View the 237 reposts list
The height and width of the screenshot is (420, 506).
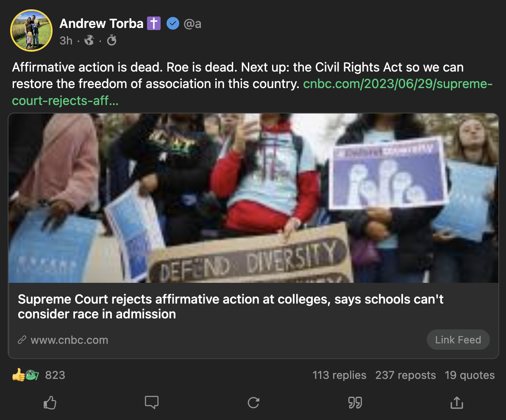tap(405, 375)
